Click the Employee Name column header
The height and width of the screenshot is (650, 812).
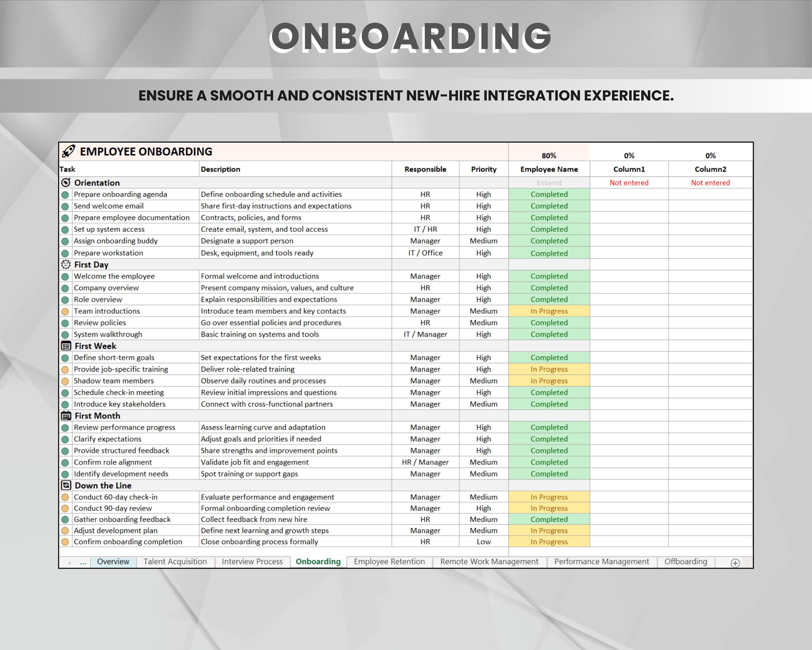pyautogui.click(x=549, y=169)
